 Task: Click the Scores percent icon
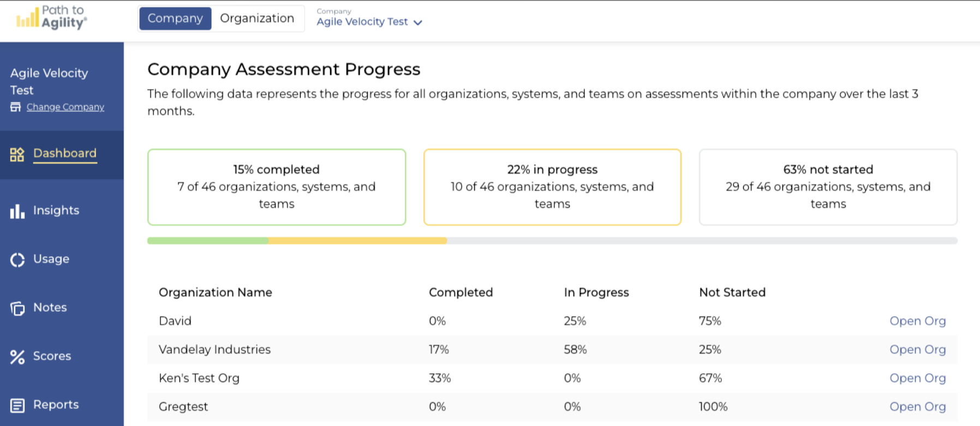click(17, 357)
